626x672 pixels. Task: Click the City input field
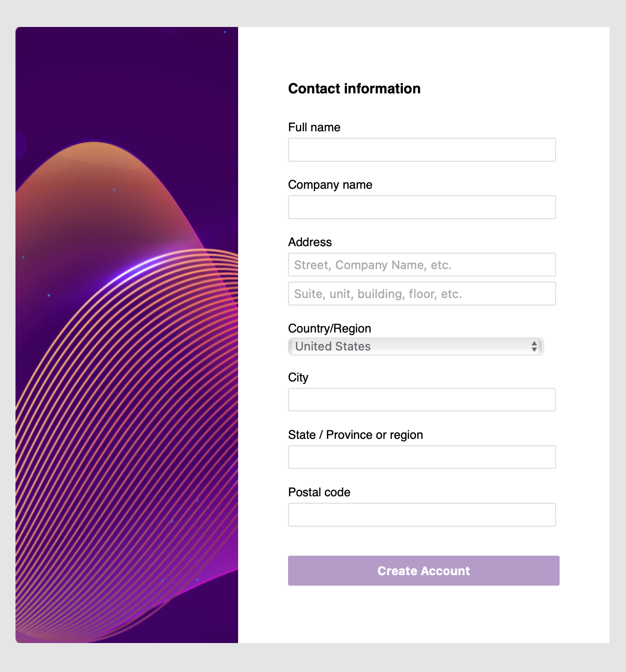[422, 400]
